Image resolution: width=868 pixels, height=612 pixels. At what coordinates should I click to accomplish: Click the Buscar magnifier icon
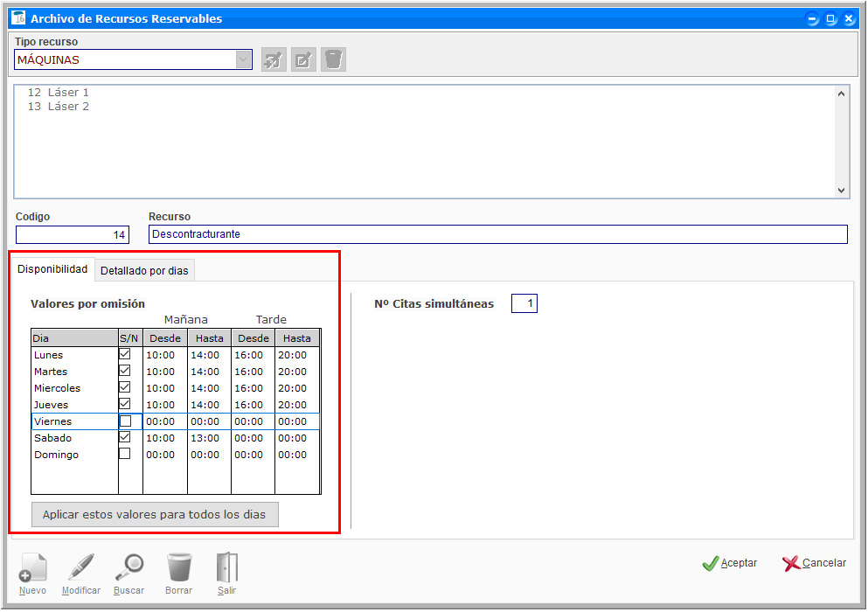tap(129, 567)
